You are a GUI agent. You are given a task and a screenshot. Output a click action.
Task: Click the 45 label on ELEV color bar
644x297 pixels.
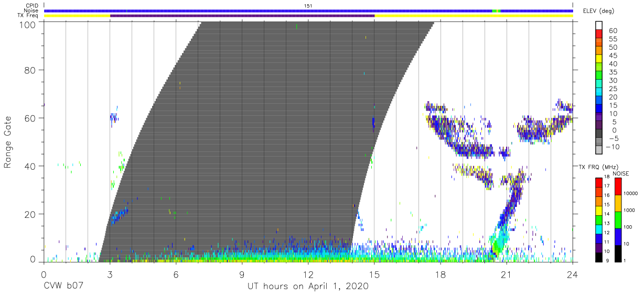[613, 56]
